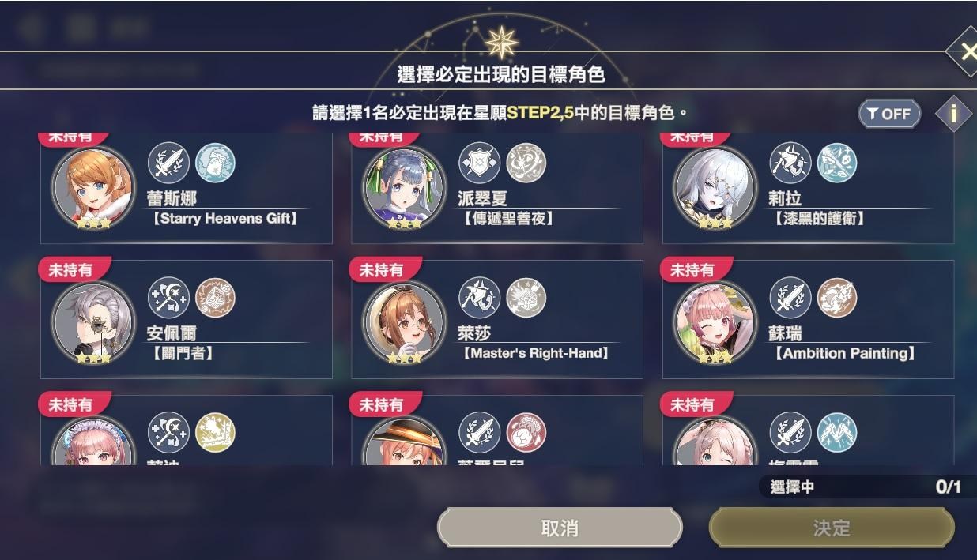Click the compass star emblem at top

[501, 42]
